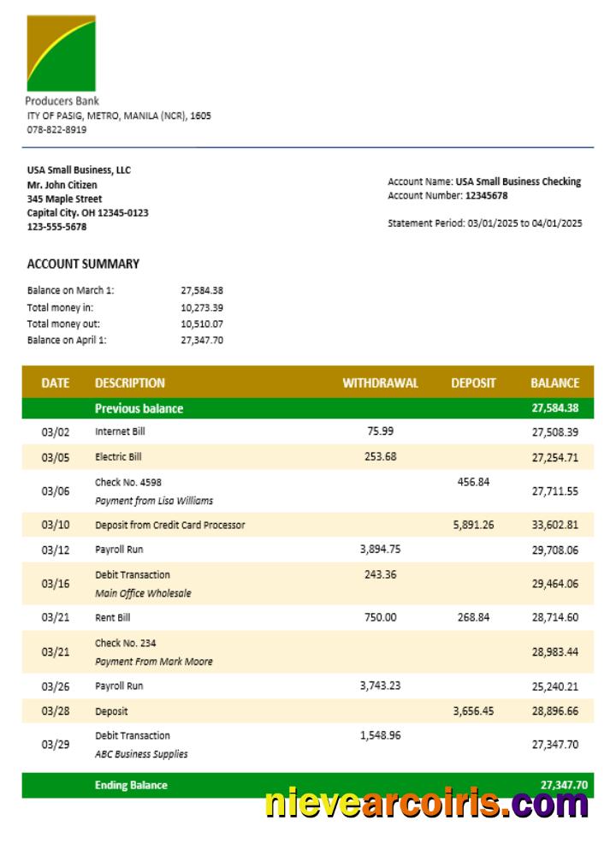Click the WITHDRAWAL column header

(380, 383)
